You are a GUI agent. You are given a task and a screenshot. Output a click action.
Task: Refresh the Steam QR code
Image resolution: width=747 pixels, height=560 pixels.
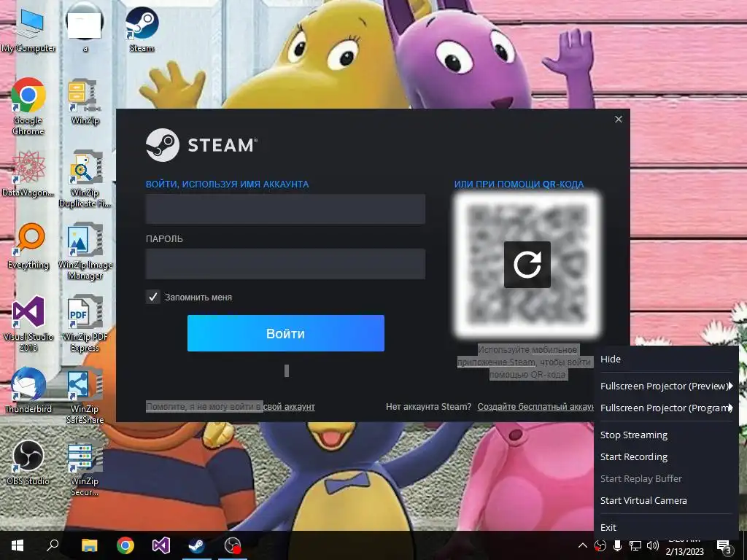coord(527,264)
